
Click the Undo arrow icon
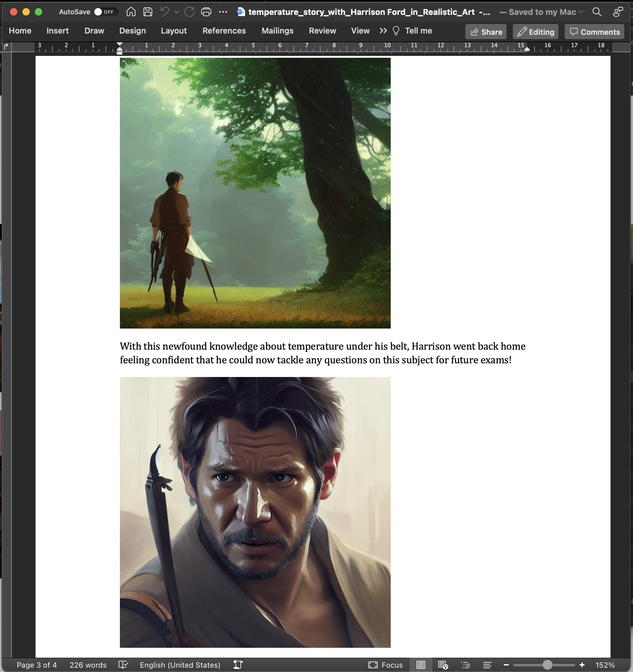pyautogui.click(x=165, y=12)
